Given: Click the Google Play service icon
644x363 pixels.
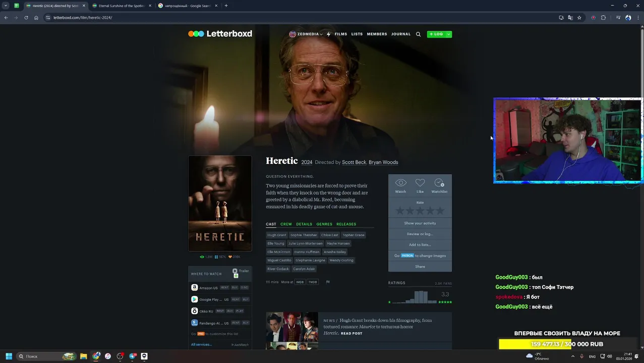Looking at the screenshot, I should point(194,299).
